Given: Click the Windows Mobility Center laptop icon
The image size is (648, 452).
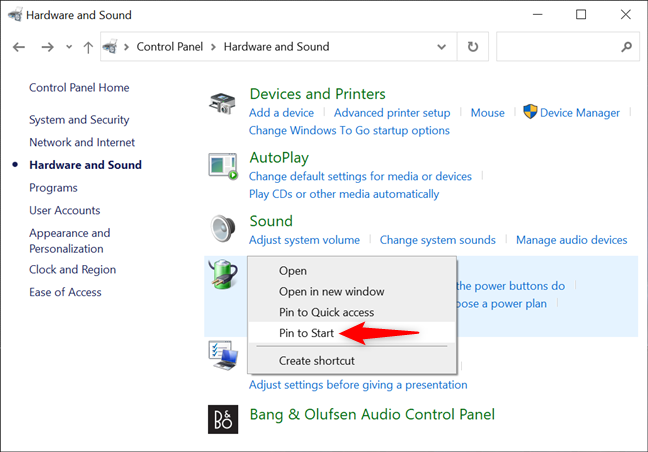Looking at the screenshot, I should coord(223,355).
